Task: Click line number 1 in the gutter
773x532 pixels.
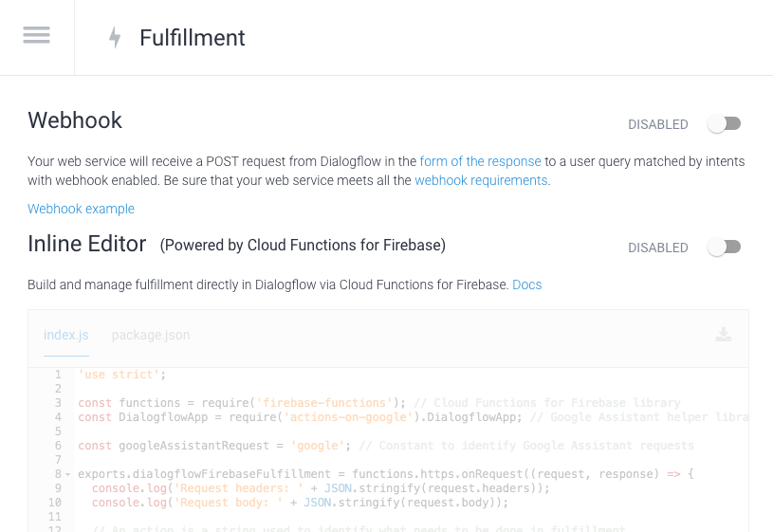Action: (58, 375)
